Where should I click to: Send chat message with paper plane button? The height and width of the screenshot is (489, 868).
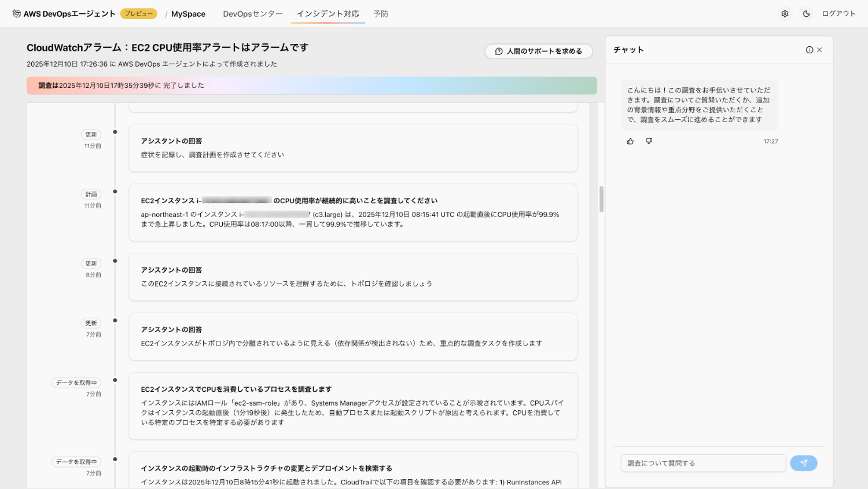coord(803,463)
